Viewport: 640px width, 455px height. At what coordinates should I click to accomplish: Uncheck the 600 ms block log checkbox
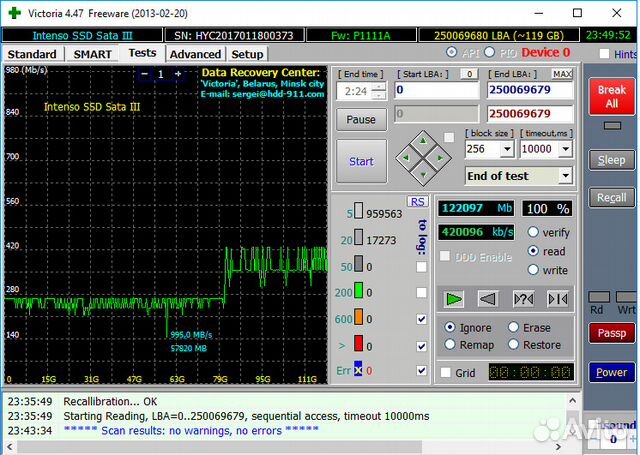[421, 319]
